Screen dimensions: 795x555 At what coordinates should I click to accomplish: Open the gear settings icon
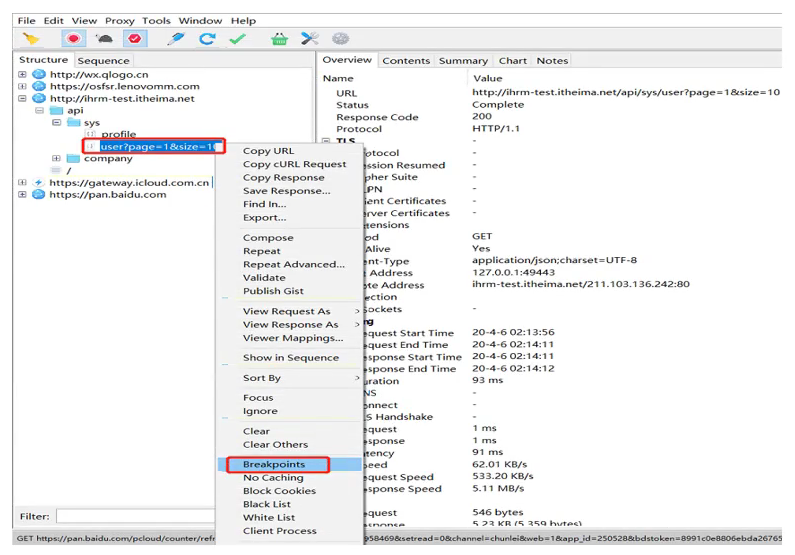tap(341, 39)
